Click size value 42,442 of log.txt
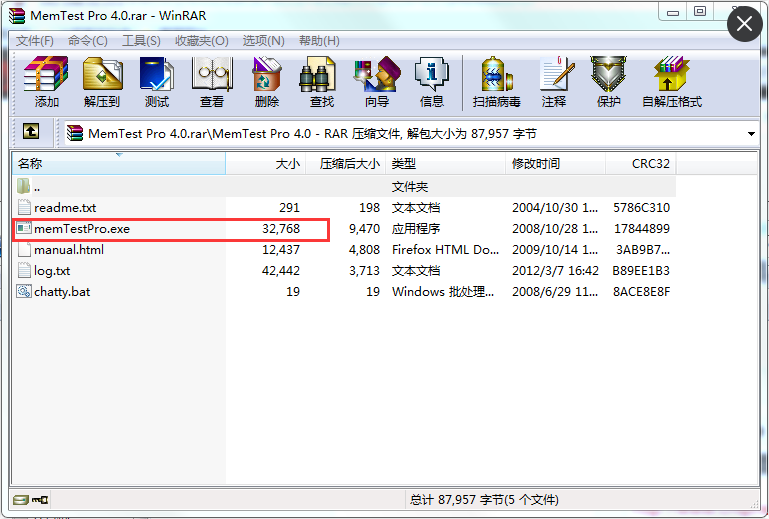 [x=281, y=271]
